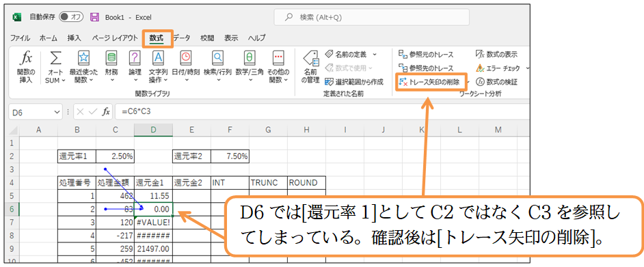
Task: Click Show Formulas (数式の表示)
Action: click(496, 54)
